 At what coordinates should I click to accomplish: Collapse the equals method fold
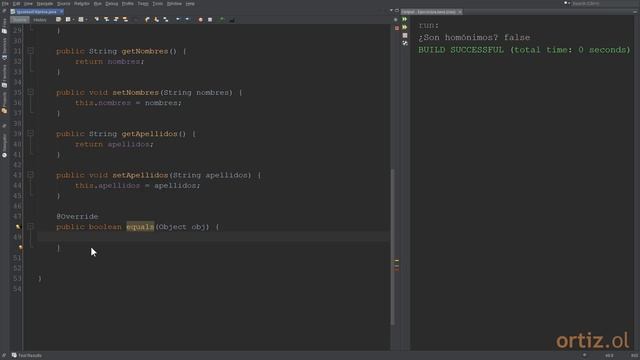31,227
